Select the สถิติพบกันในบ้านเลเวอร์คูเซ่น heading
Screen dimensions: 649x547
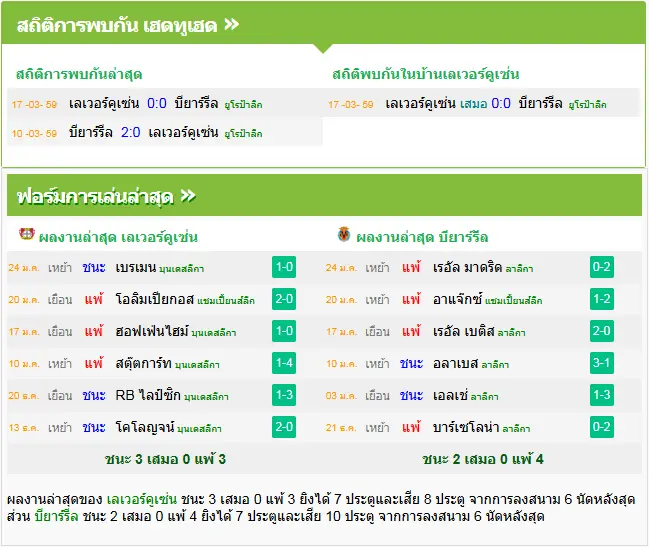[425, 74]
